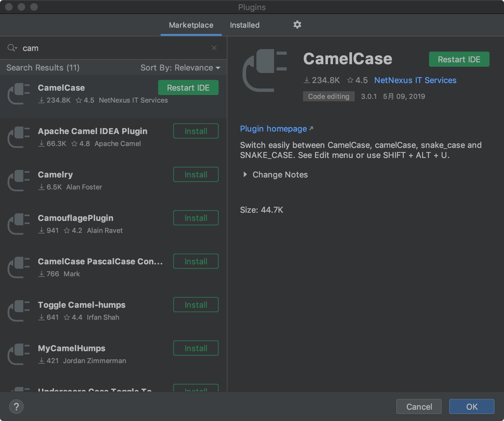
Task: Click the plugin search input field
Action: (113, 48)
